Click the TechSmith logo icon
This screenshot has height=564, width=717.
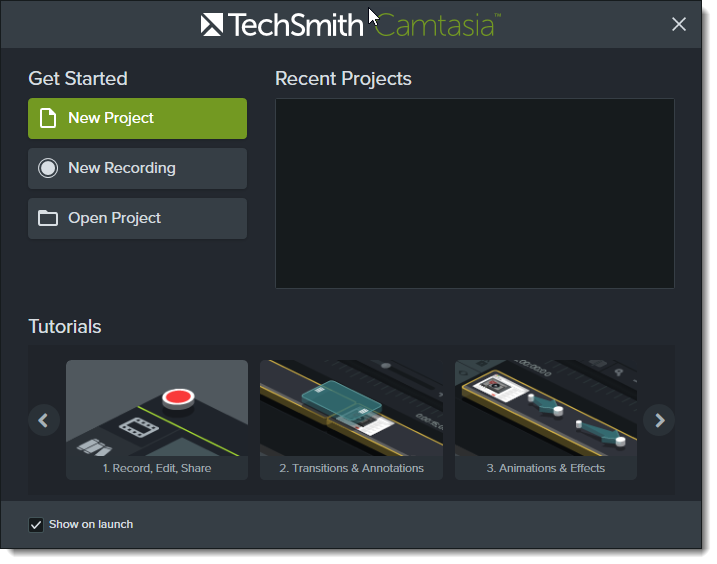pos(212,25)
